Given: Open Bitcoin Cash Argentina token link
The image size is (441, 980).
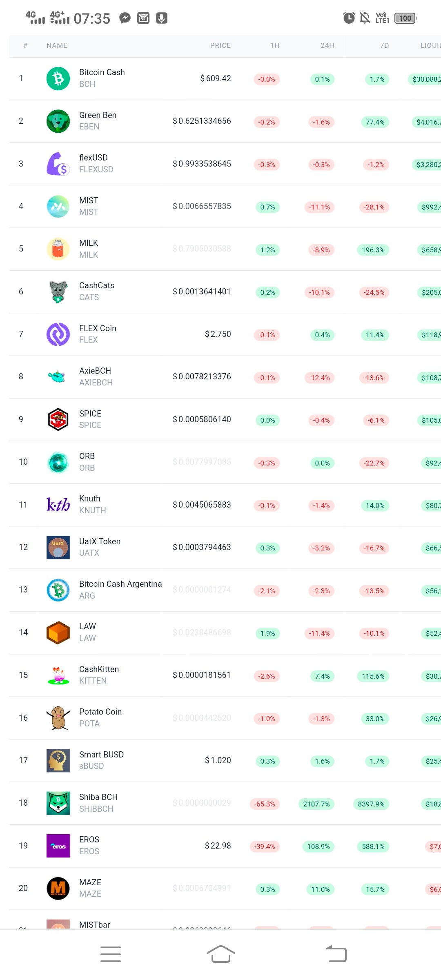Looking at the screenshot, I should point(120,584).
